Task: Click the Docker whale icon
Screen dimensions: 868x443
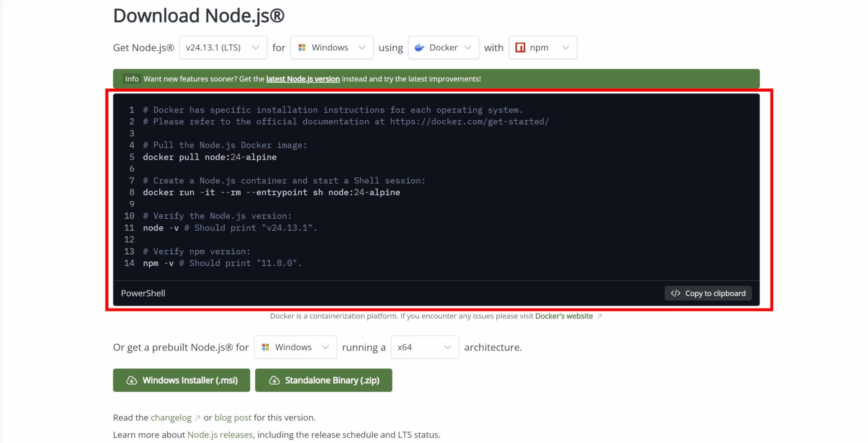Action: pos(419,47)
